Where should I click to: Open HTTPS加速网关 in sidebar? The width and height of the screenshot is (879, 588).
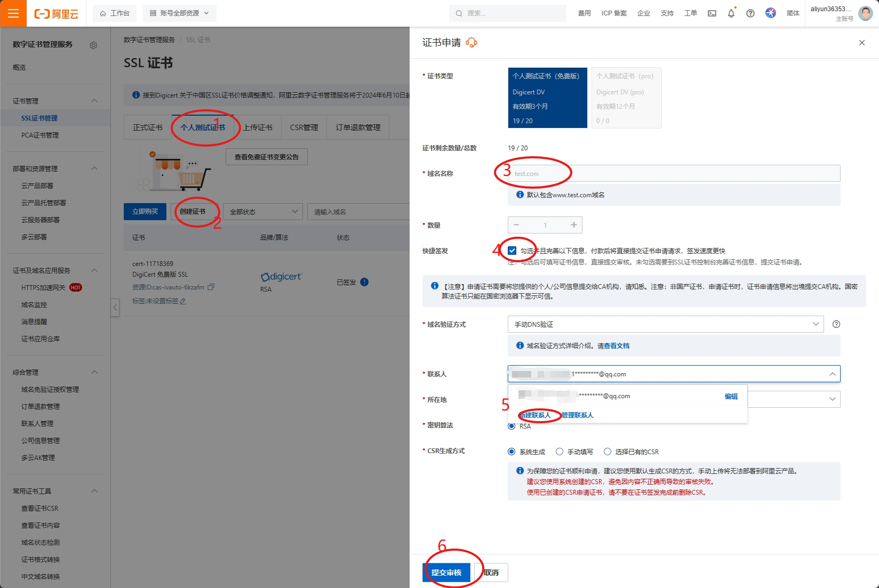(43, 288)
